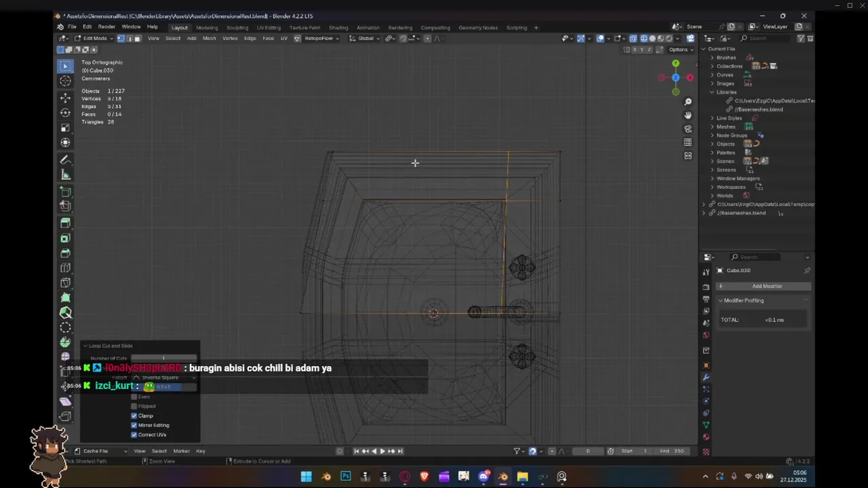Enable vertex select mode

(121, 39)
